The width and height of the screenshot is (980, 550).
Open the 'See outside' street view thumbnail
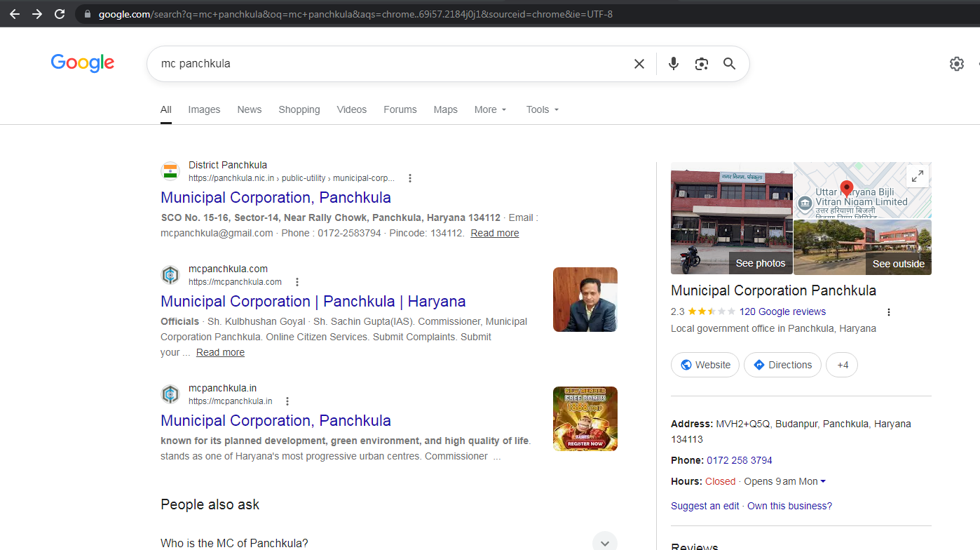click(x=863, y=247)
